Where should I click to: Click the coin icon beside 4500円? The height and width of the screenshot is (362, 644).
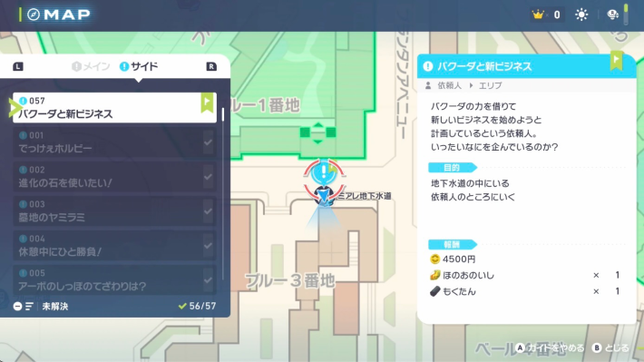[x=434, y=259]
